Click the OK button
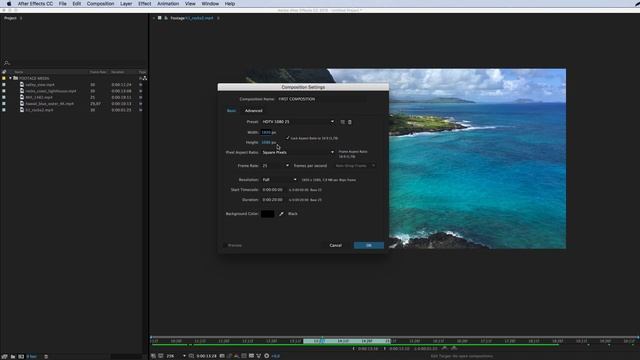This screenshot has height=360, width=640. 369,245
